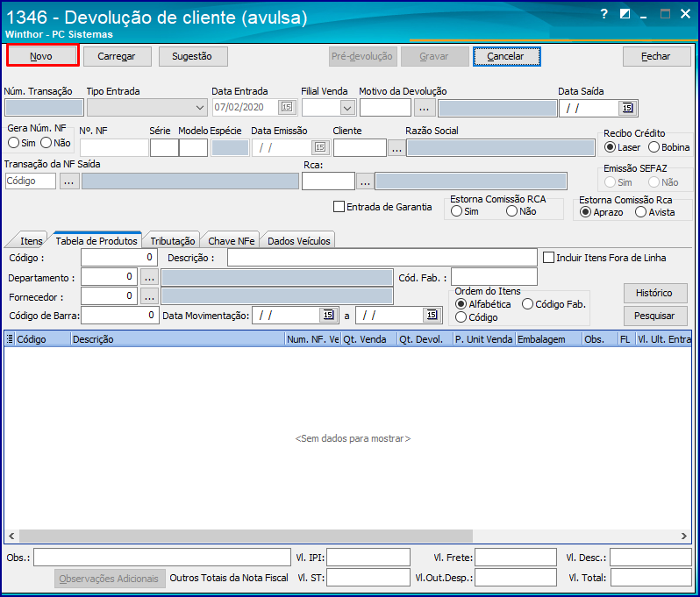
Task: Click the grid horizontal scrollbar thumb
Action: [x=246, y=536]
